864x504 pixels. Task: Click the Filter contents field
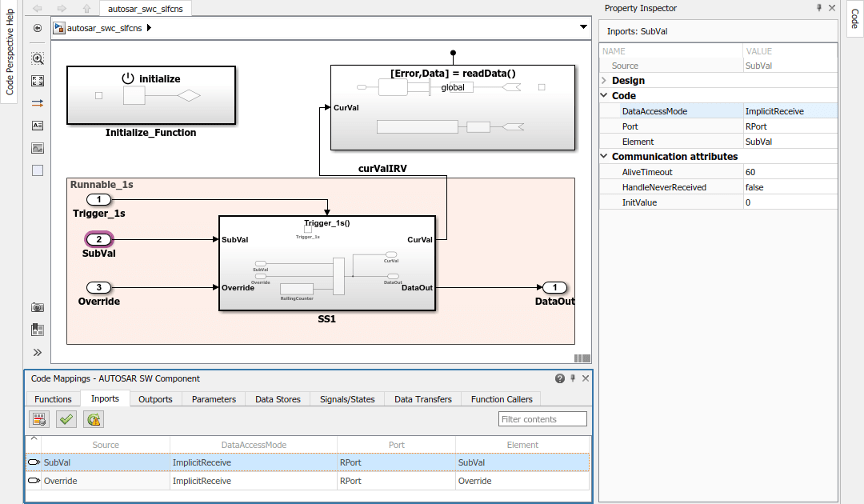542,419
